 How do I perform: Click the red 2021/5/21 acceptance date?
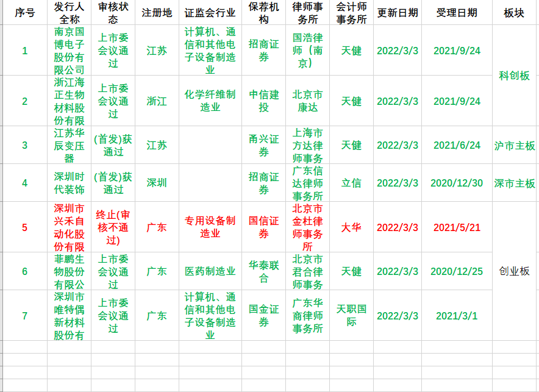(x=457, y=227)
